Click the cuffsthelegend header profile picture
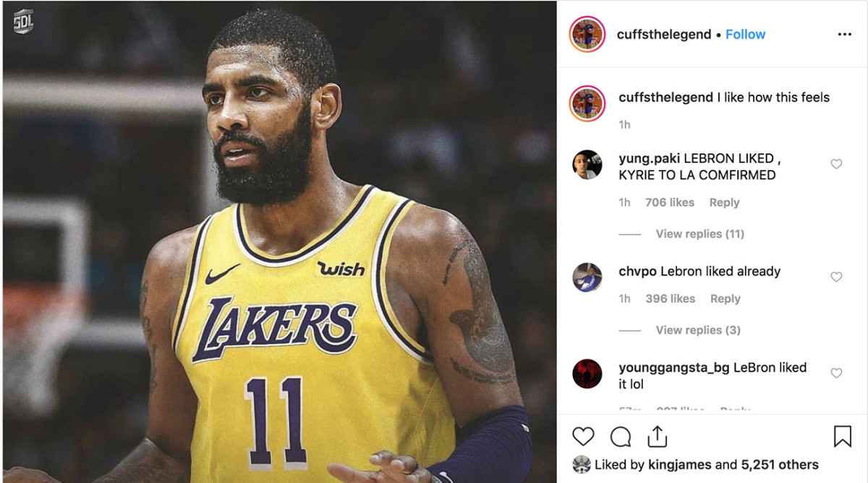 point(587,35)
